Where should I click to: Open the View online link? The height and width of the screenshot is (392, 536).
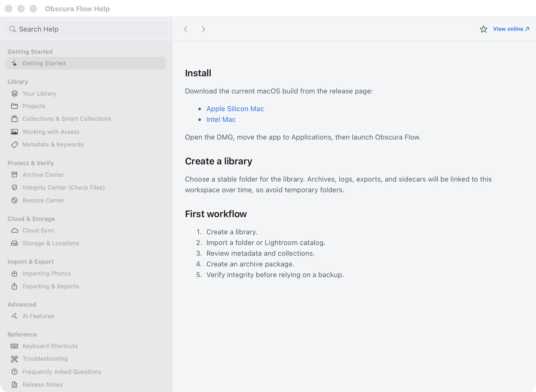click(x=511, y=29)
